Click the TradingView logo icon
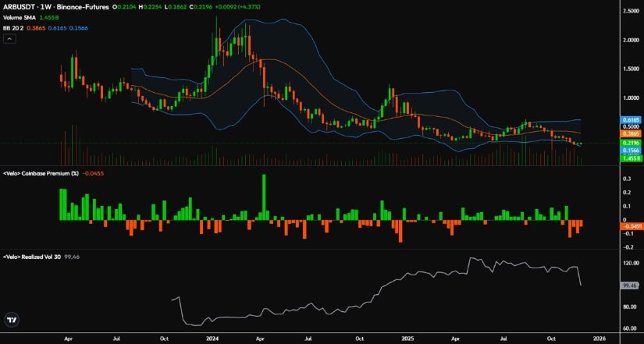 click(12, 320)
